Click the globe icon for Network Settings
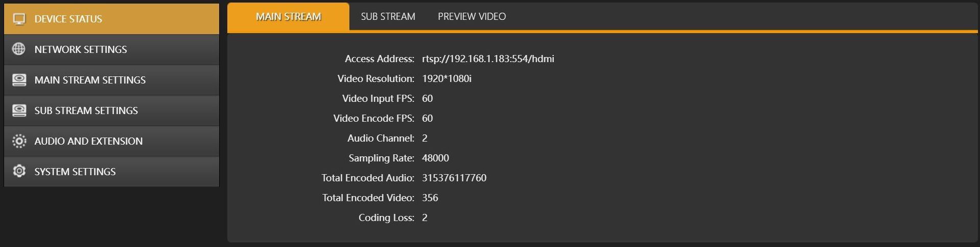Image resolution: width=980 pixels, height=247 pixels. (x=19, y=49)
